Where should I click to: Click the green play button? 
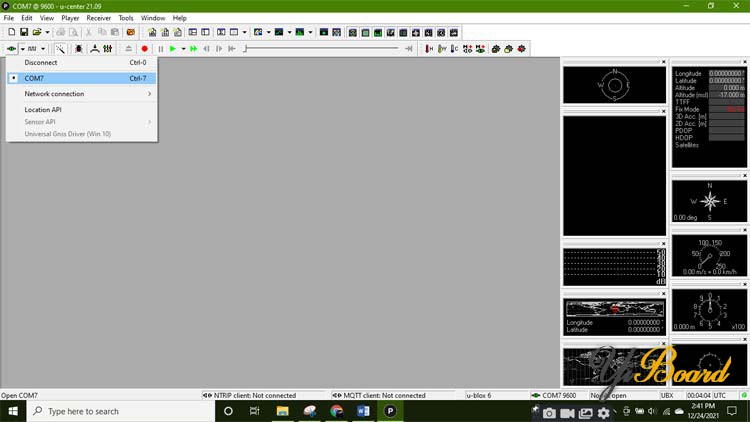click(173, 48)
